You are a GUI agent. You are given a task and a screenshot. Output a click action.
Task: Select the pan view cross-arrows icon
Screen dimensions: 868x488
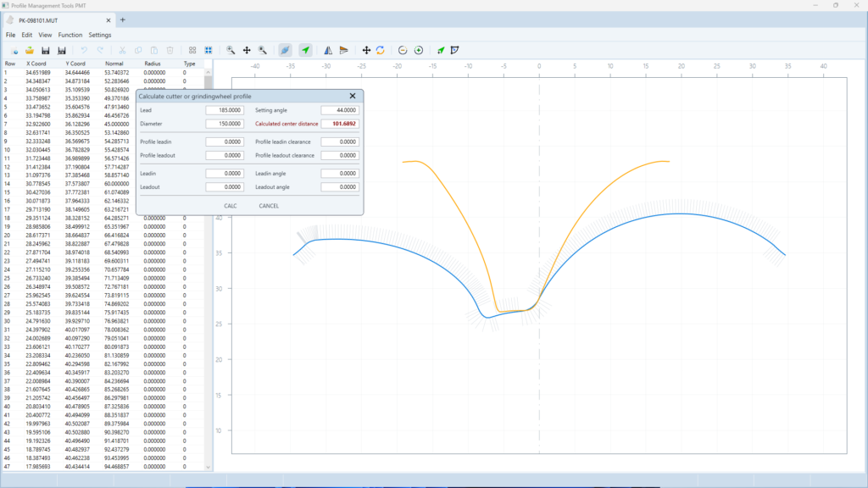(x=247, y=50)
